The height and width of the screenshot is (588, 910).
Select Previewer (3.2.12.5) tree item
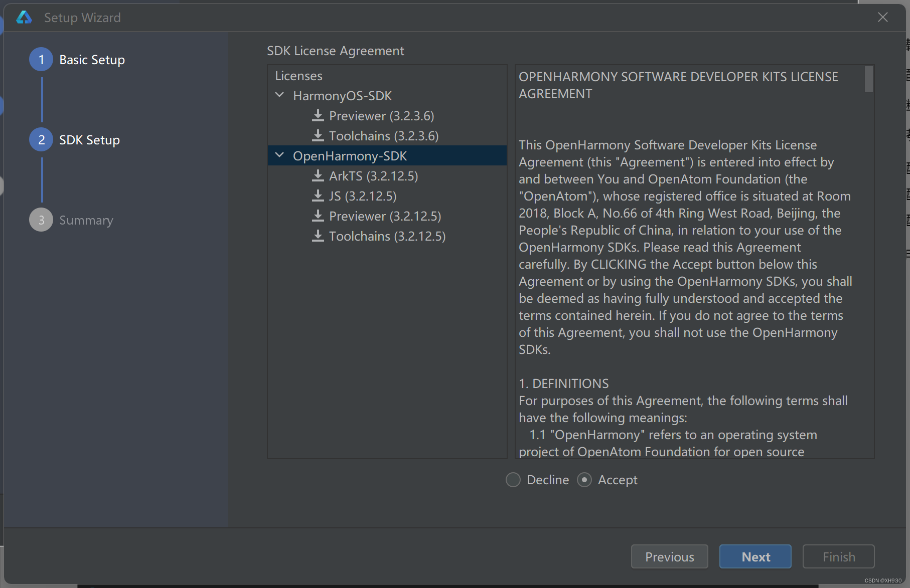click(387, 216)
